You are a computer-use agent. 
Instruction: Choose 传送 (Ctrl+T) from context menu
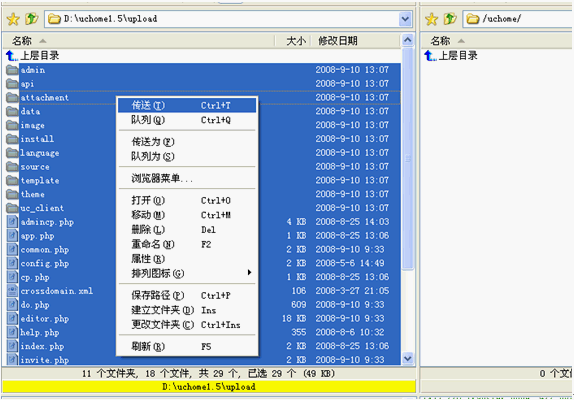point(187,105)
